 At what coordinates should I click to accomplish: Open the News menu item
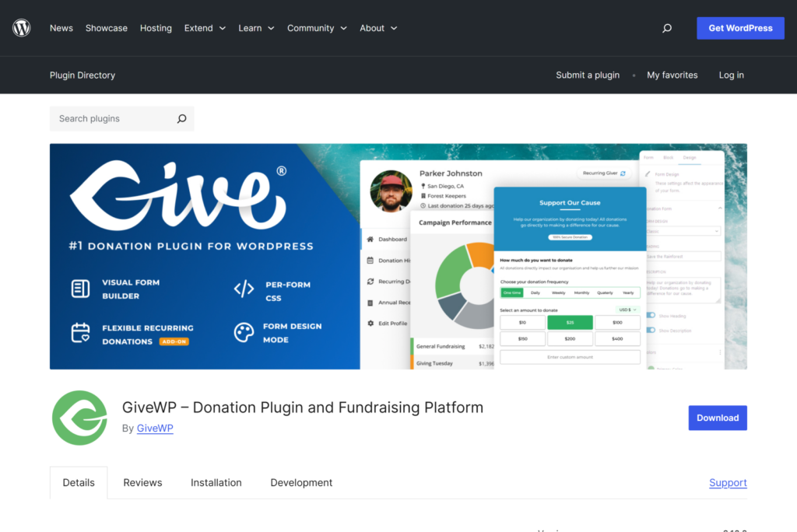click(61, 28)
